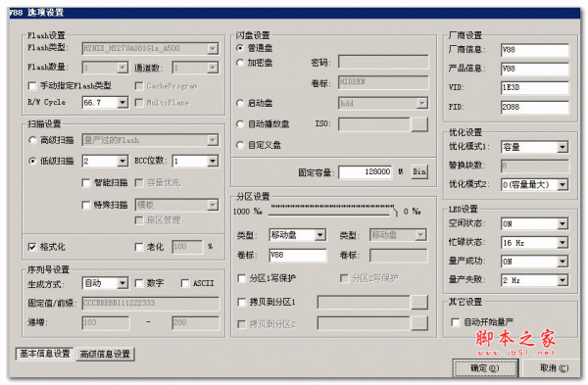Viewport: 588px width, 385px height.
Task: Select 自动播放盘 radio button
Action: 240,123
